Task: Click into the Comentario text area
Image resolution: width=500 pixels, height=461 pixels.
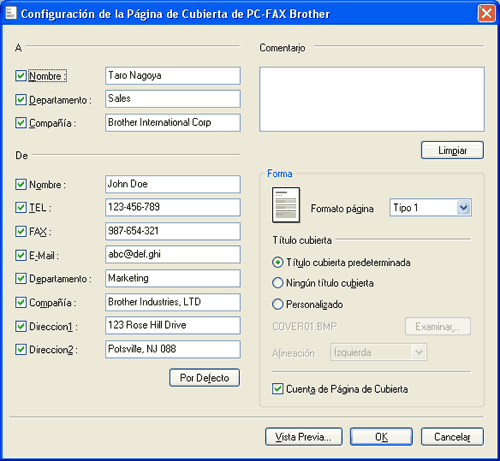Action: point(372,99)
